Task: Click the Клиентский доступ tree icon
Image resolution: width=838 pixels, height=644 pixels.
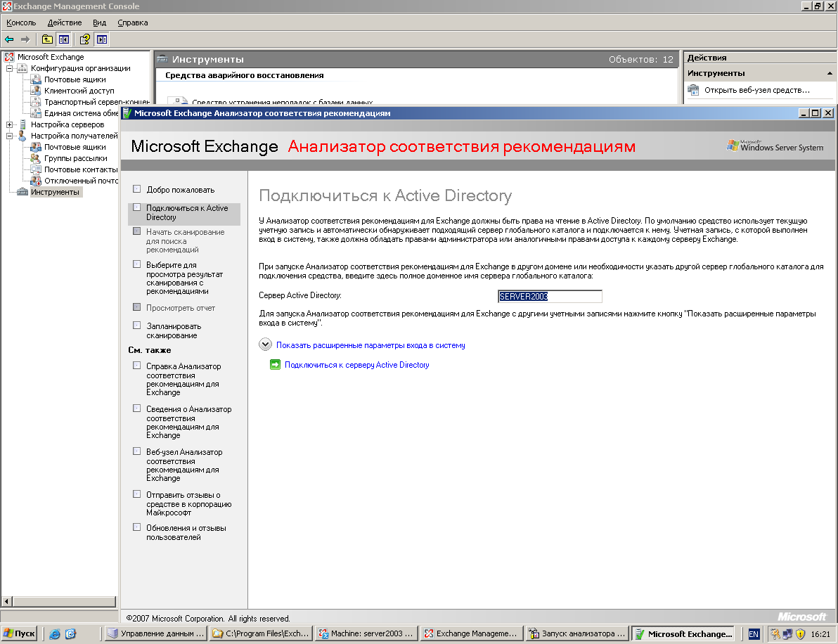Action: tap(36, 90)
